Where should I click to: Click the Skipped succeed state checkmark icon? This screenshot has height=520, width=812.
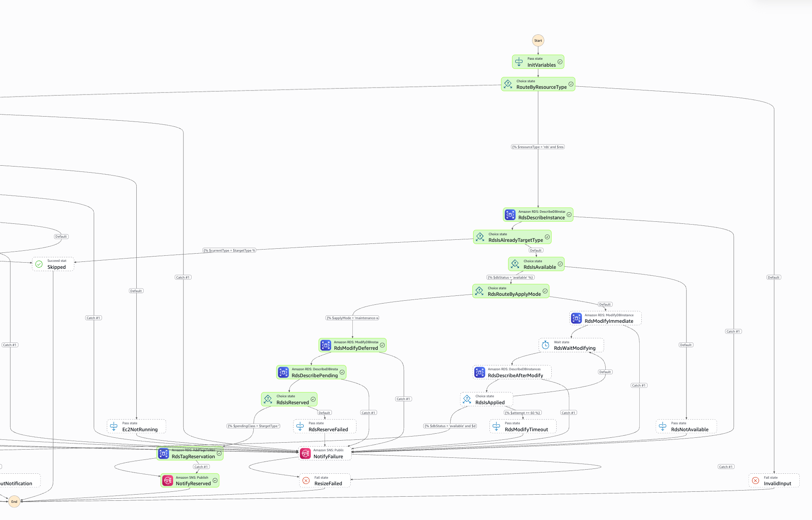click(39, 264)
